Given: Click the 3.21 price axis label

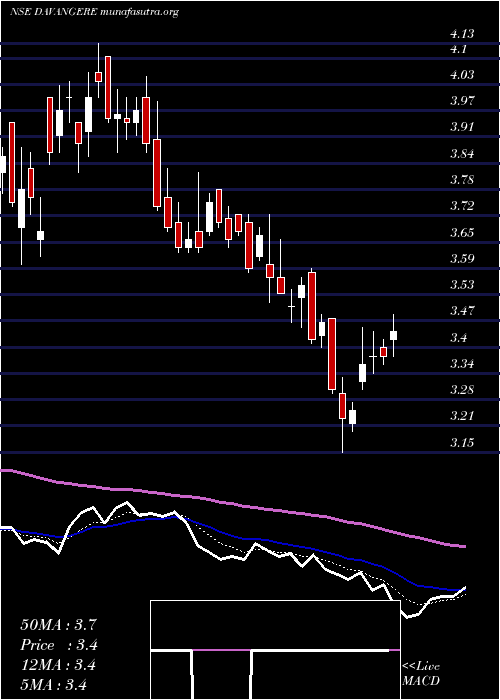Looking at the screenshot, I should 462,416.
